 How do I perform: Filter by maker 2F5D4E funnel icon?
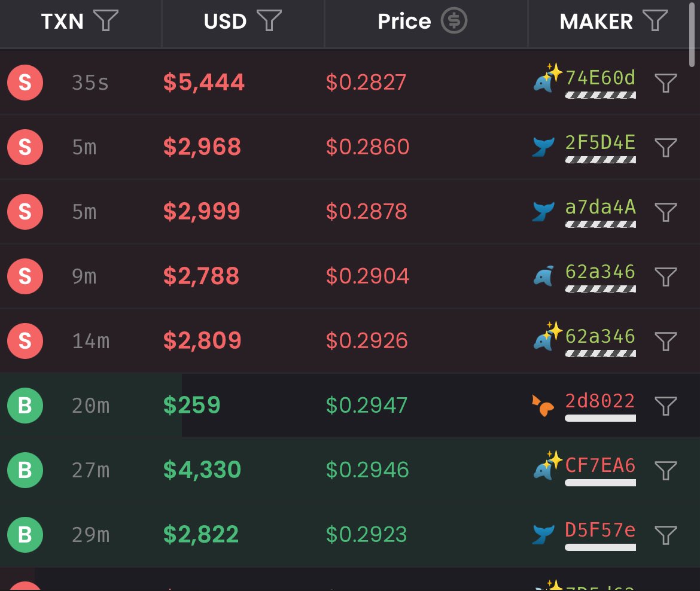[666, 148]
